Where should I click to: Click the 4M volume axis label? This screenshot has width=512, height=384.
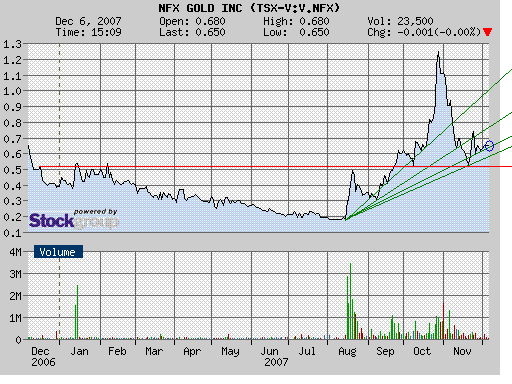click(x=15, y=252)
